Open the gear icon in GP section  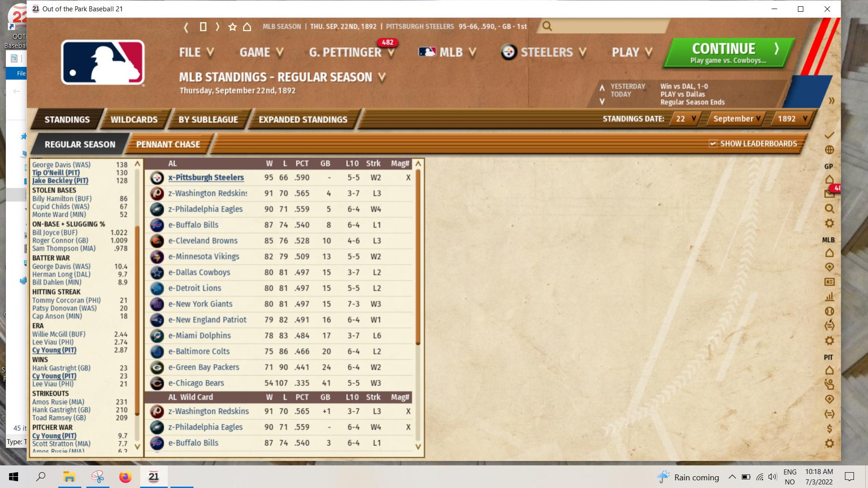[829, 223]
